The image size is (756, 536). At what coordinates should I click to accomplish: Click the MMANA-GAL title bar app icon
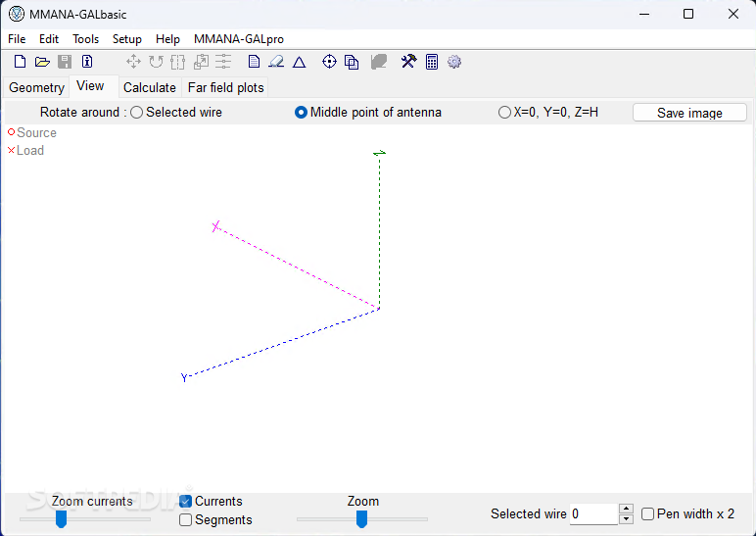[x=17, y=14]
